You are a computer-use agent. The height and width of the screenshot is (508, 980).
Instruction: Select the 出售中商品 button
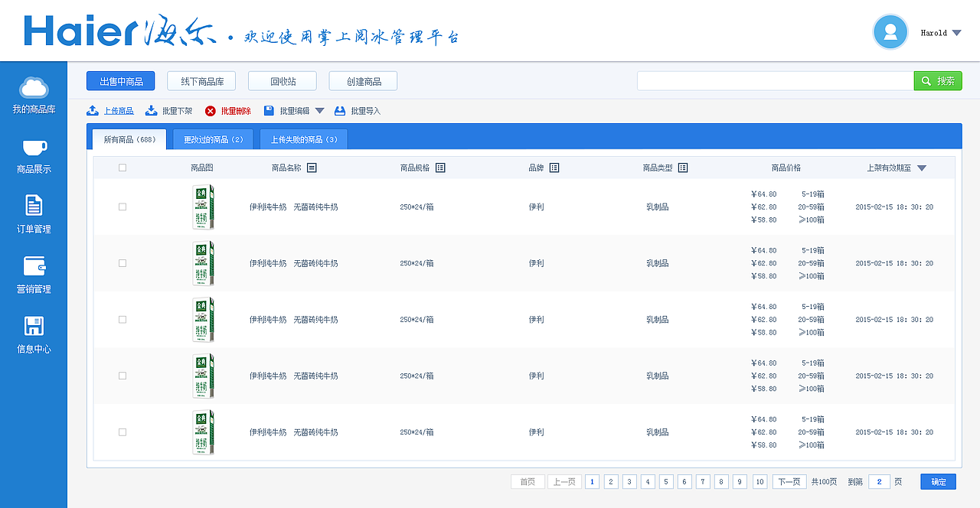coord(121,81)
